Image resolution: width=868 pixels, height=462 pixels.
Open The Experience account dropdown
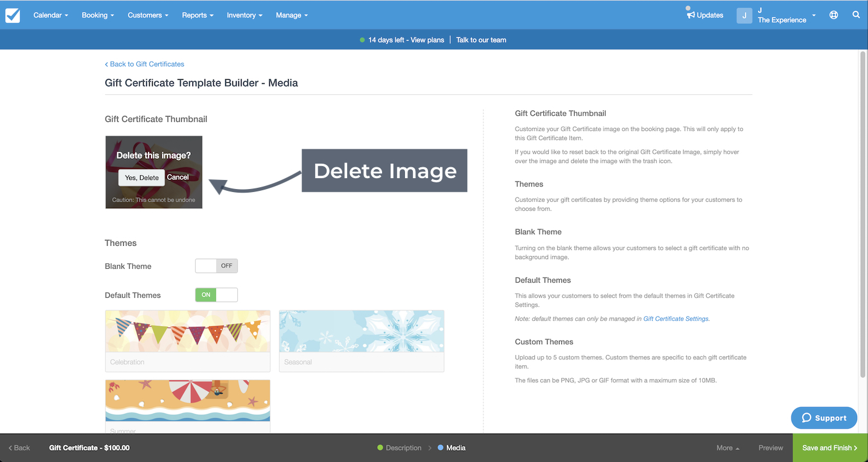787,15
